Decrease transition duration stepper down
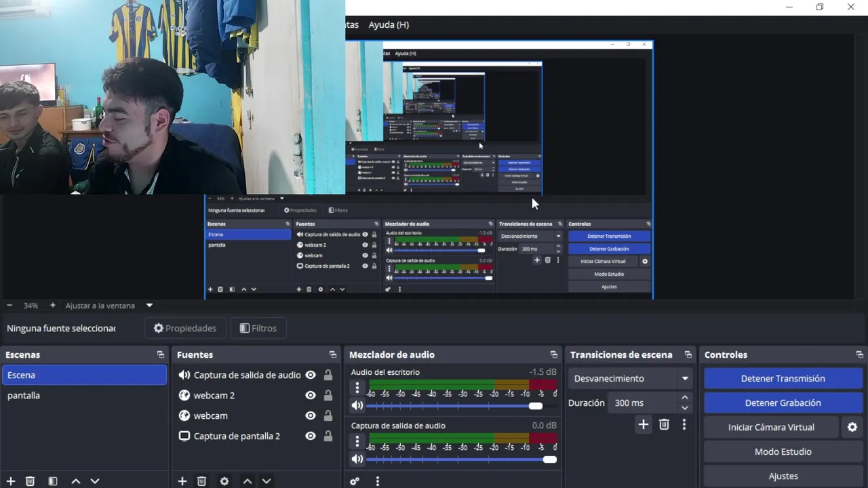The width and height of the screenshot is (868, 488). 685,407
